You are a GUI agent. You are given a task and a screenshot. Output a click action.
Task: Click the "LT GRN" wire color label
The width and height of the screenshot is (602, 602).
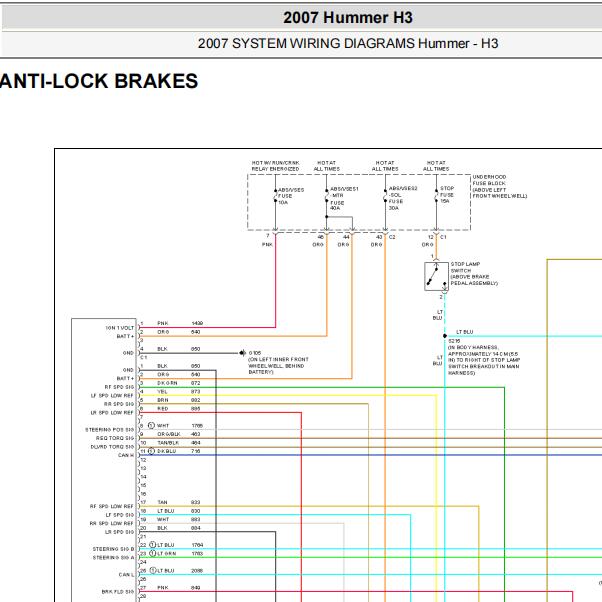coord(167,554)
